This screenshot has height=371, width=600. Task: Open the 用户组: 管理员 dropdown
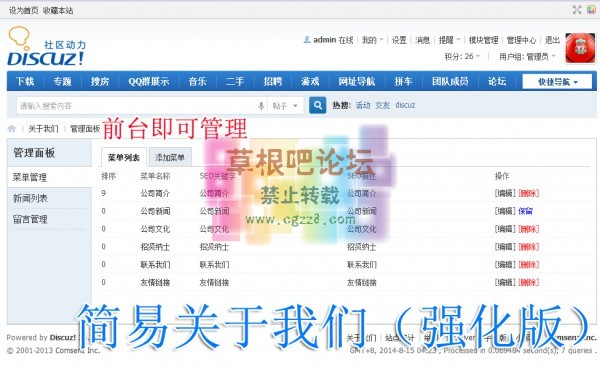tap(527, 57)
